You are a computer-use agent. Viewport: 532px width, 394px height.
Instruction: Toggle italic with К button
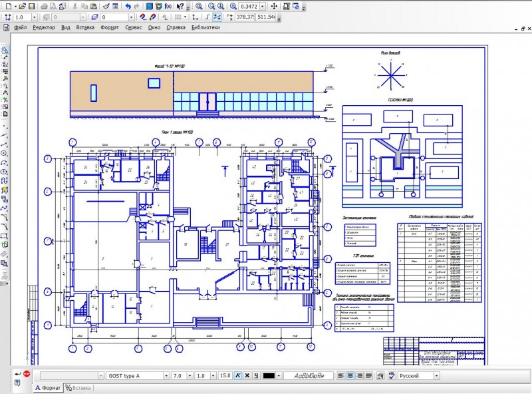tap(238, 375)
